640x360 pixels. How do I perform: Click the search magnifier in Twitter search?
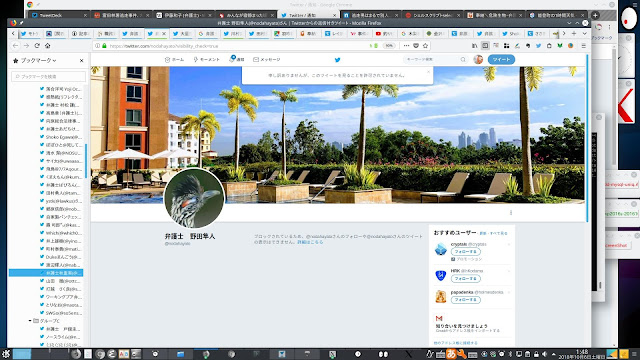point(463,60)
